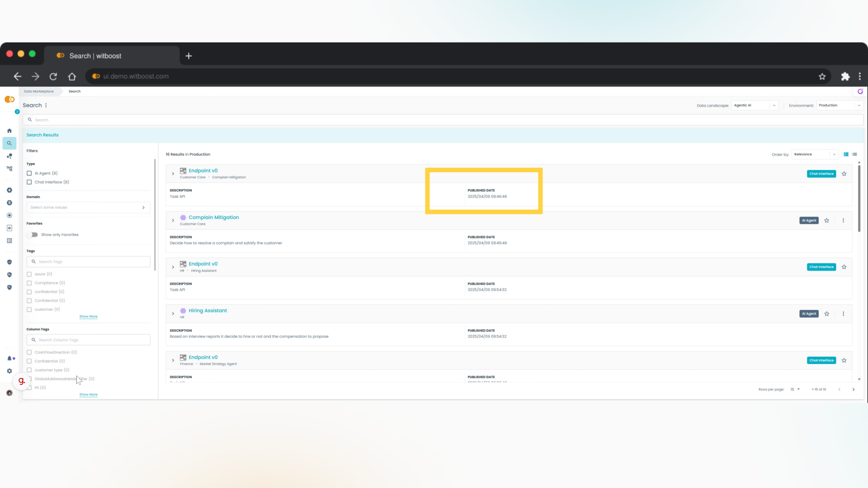Reload the browser page

[53, 76]
